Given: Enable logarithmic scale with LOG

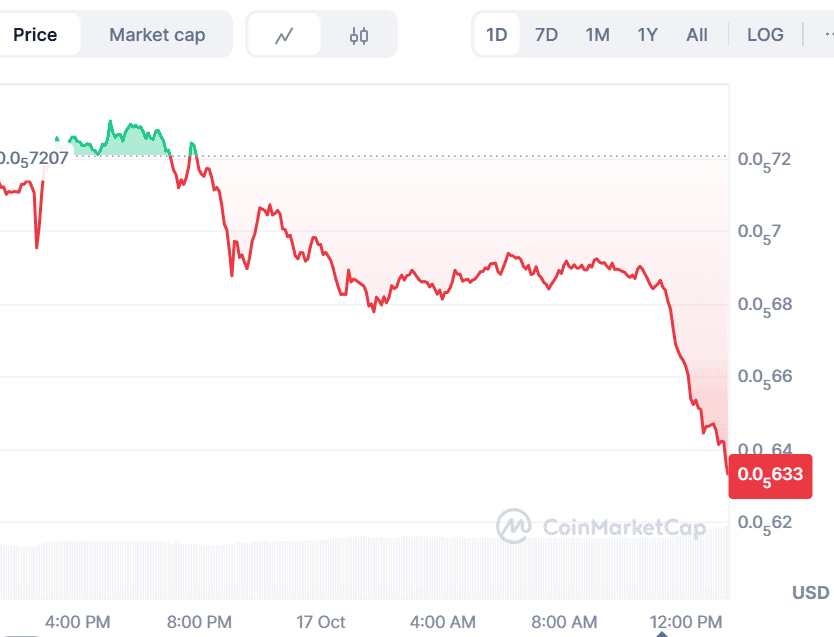Looking at the screenshot, I should click(765, 34).
